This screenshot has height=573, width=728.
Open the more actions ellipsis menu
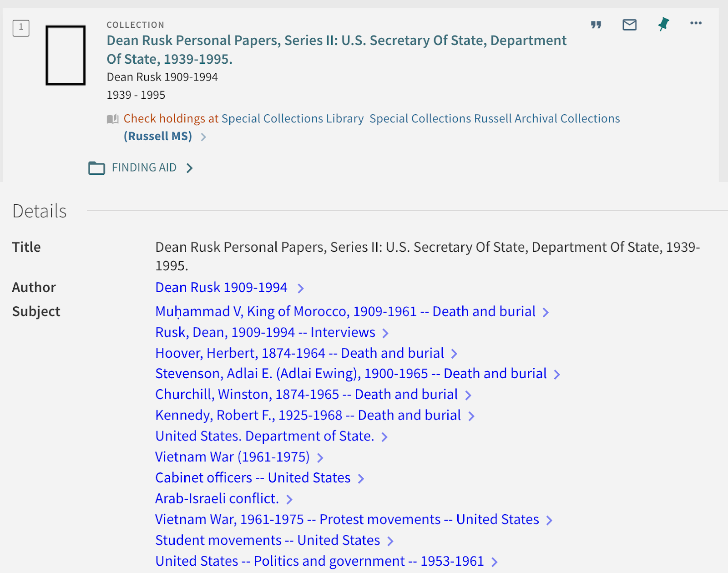pos(696,23)
